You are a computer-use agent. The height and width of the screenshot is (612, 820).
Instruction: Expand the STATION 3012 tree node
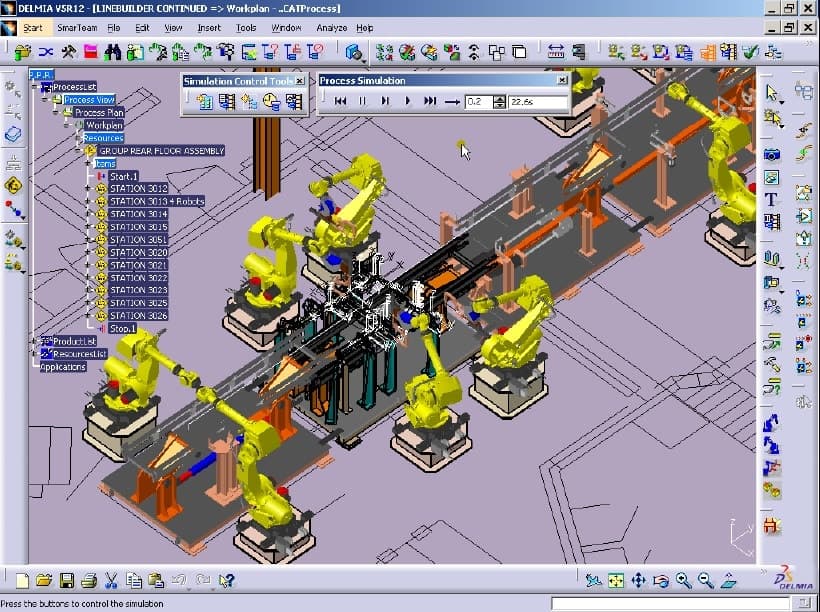[x=88, y=189]
